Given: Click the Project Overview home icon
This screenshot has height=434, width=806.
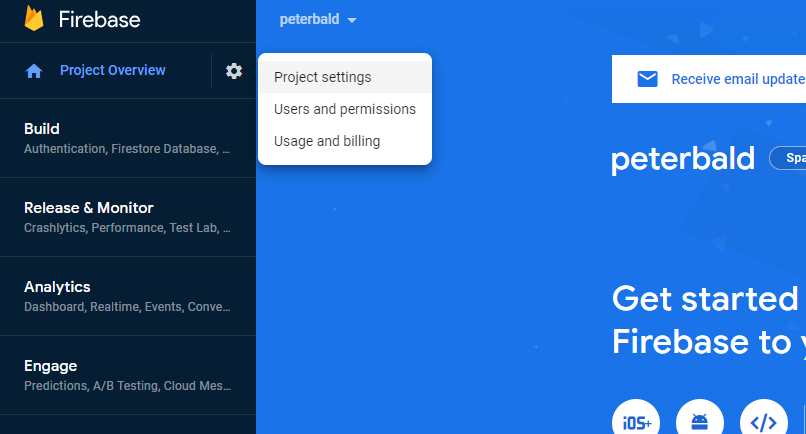Looking at the screenshot, I should (34, 71).
